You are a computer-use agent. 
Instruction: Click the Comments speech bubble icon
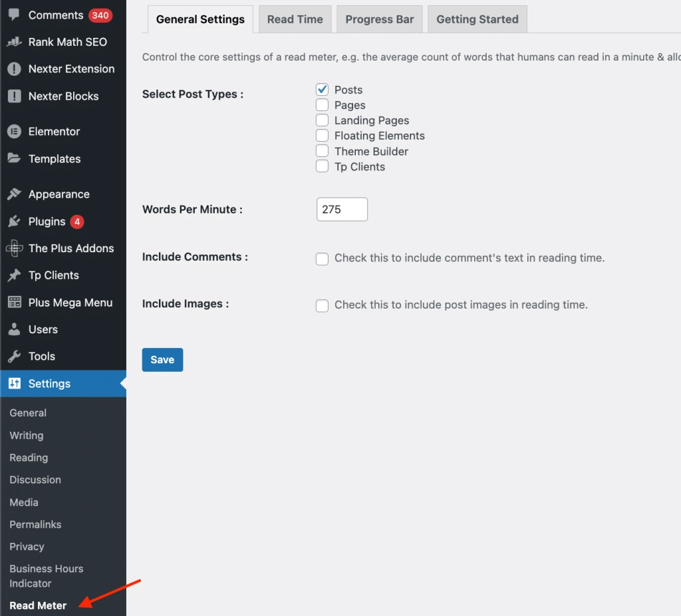pyautogui.click(x=14, y=15)
